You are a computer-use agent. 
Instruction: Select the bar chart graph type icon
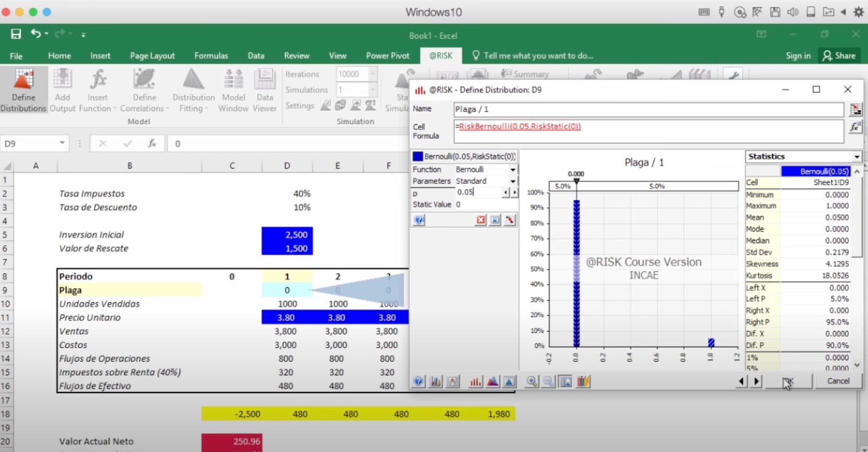click(476, 382)
